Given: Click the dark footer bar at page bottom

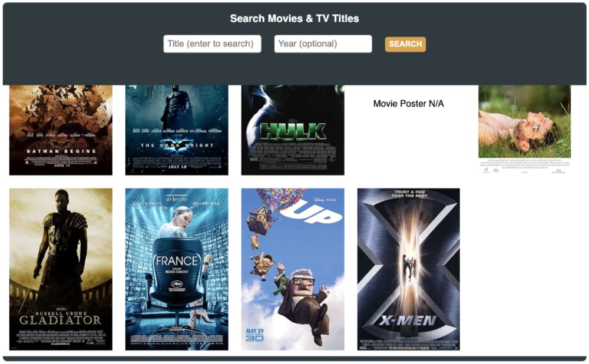Looking at the screenshot, I should click(294, 359).
